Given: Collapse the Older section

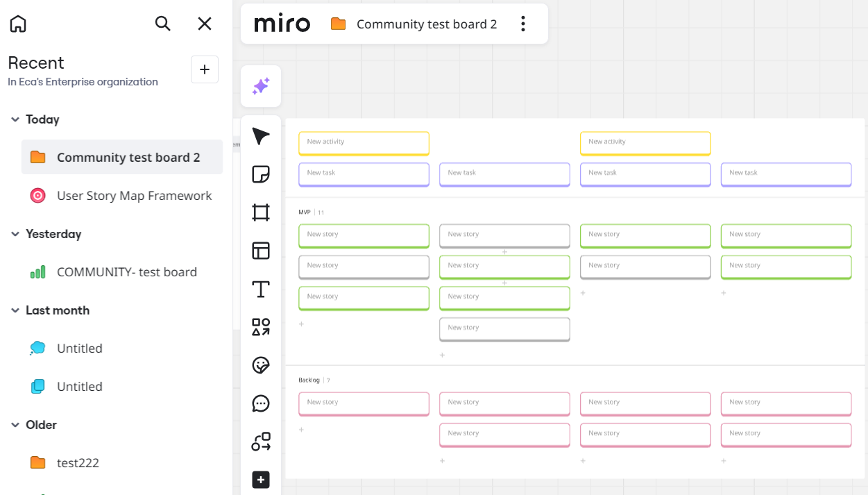Looking at the screenshot, I should 15,425.
